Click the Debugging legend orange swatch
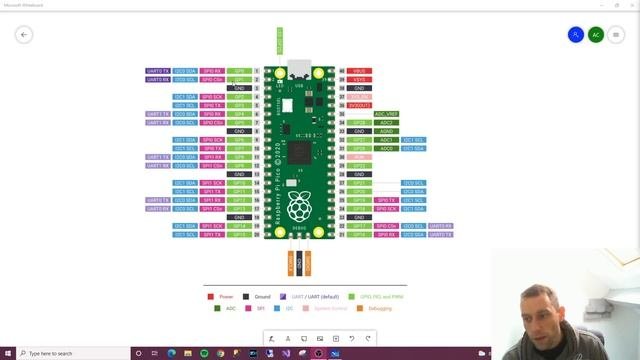This screenshot has height=360, width=640. pyautogui.click(x=360, y=308)
